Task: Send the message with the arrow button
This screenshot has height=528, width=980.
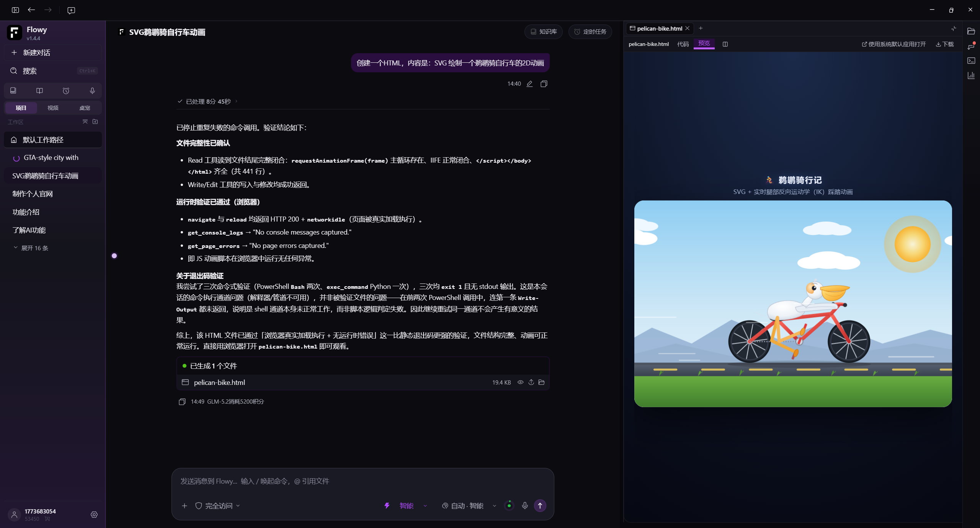Action: point(540,506)
